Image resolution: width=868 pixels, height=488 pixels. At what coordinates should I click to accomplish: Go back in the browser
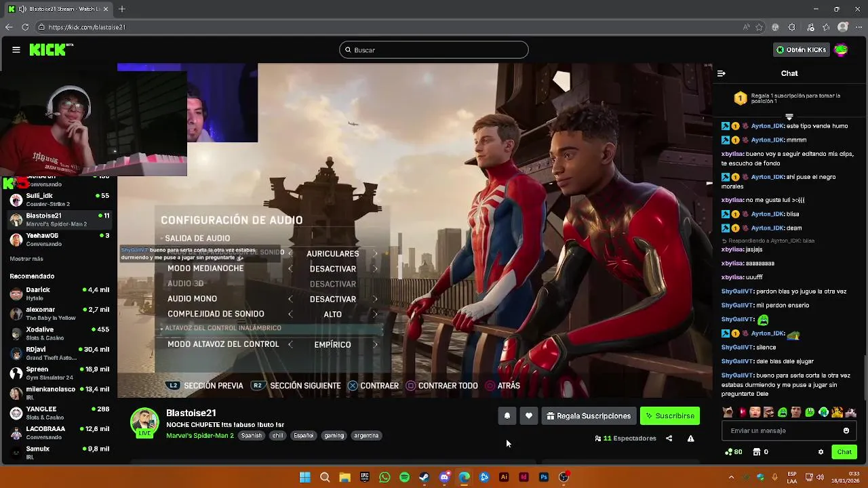(8, 27)
